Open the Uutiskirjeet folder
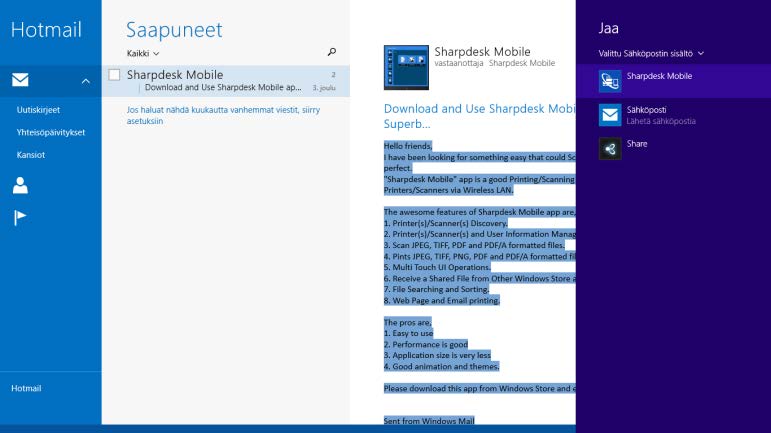Screen dimensions: 771x433 pyautogui.click(x=38, y=110)
